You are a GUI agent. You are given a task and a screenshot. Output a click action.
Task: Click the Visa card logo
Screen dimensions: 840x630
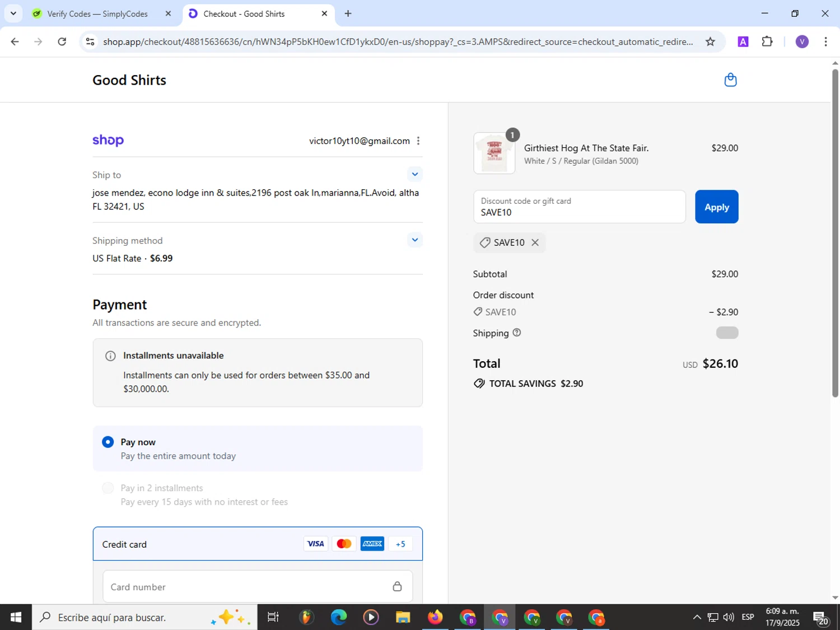point(315,544)
